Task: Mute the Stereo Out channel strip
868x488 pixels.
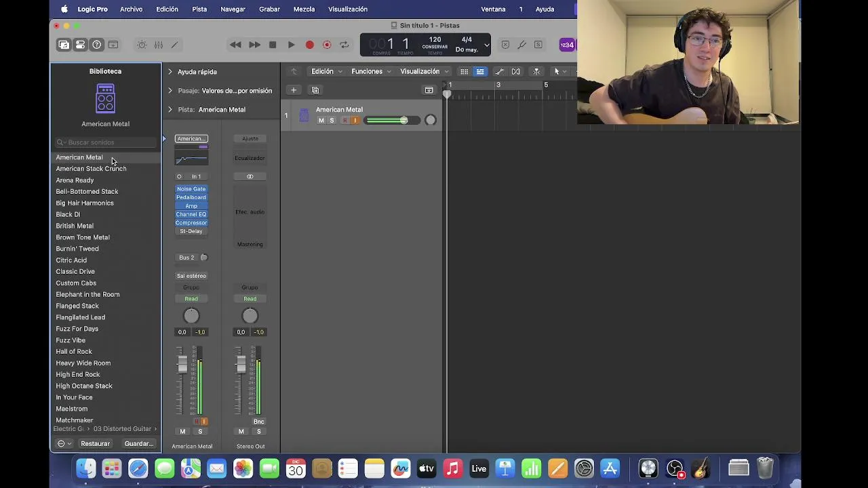Action: 241,432
